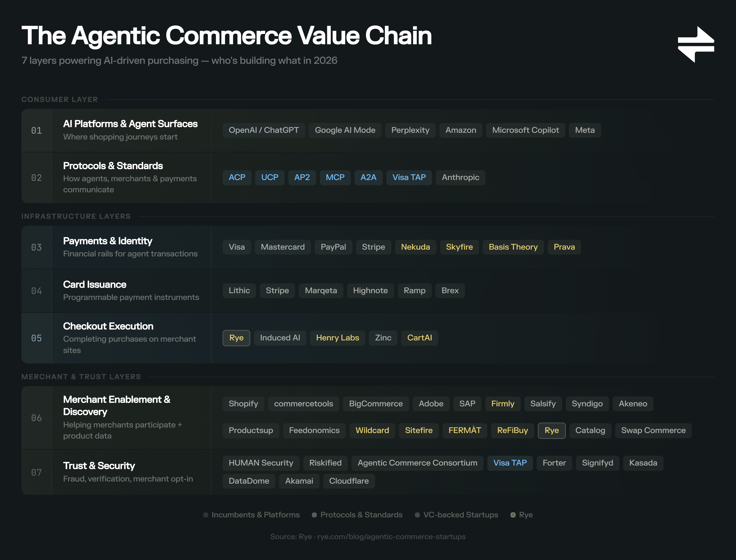
Task: Click the Cloudflare tag under Trust & Security
Action: coord(349,481)
